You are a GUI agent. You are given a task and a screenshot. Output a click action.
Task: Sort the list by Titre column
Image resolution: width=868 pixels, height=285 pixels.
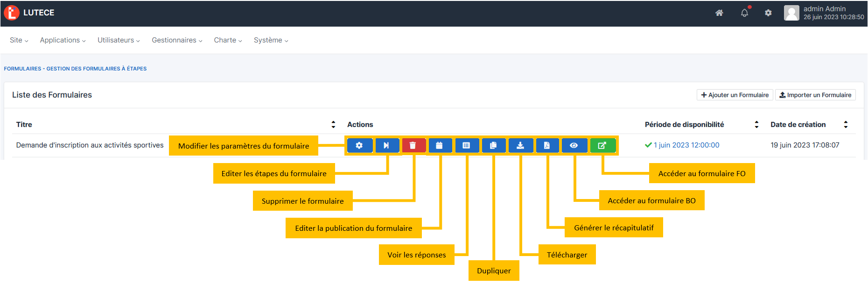pos(333,124)
